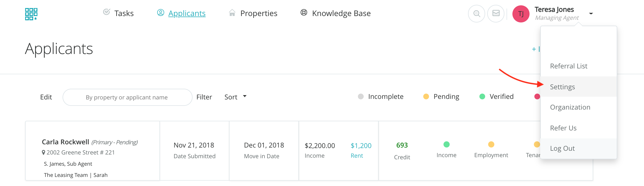644x186 pixels.
Task: Click the $1,200 Rent link
Action: click(x=361, y=146)
